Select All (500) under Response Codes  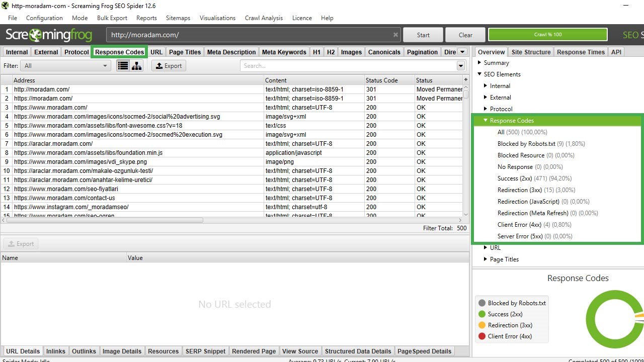pos(522,132)
